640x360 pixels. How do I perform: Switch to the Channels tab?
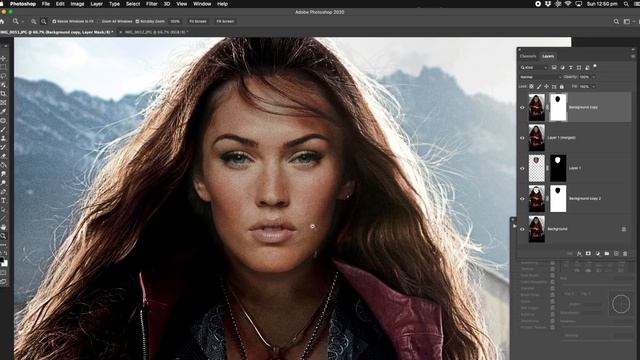click(x=528, y=56)
